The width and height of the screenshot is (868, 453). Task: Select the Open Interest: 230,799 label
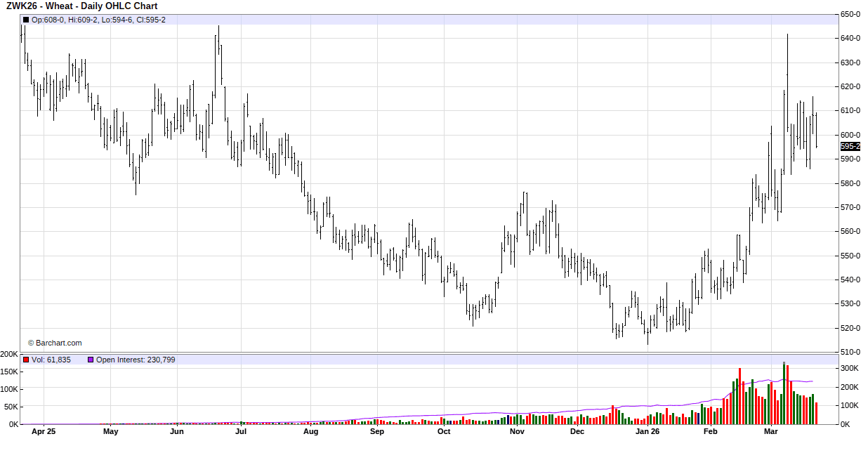[136, 360]
